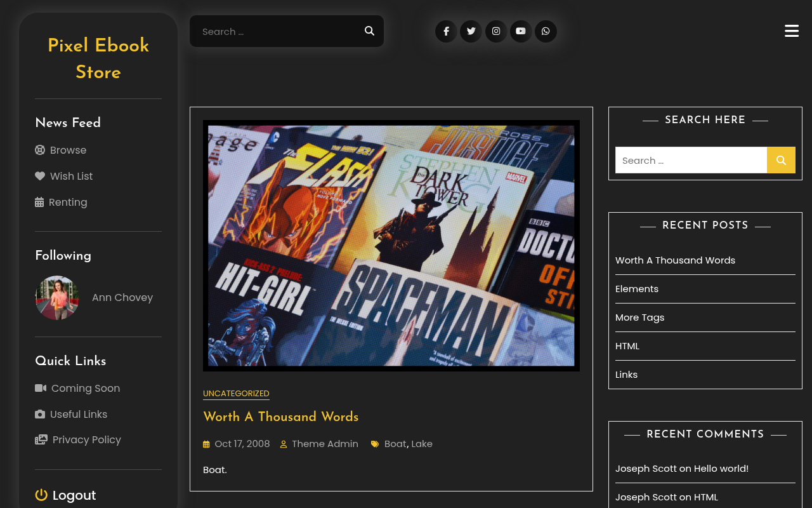Open the Boat tag
Image resolution: width=812 pixels, height=508 pixels.
point(395,444)
